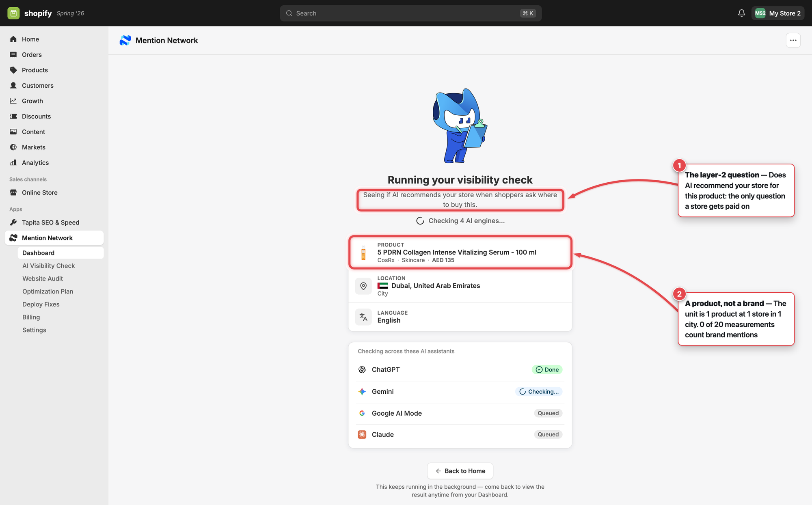Click the Shopify bag logo icon
The image size is (812, 505).
tap(13, 13)
